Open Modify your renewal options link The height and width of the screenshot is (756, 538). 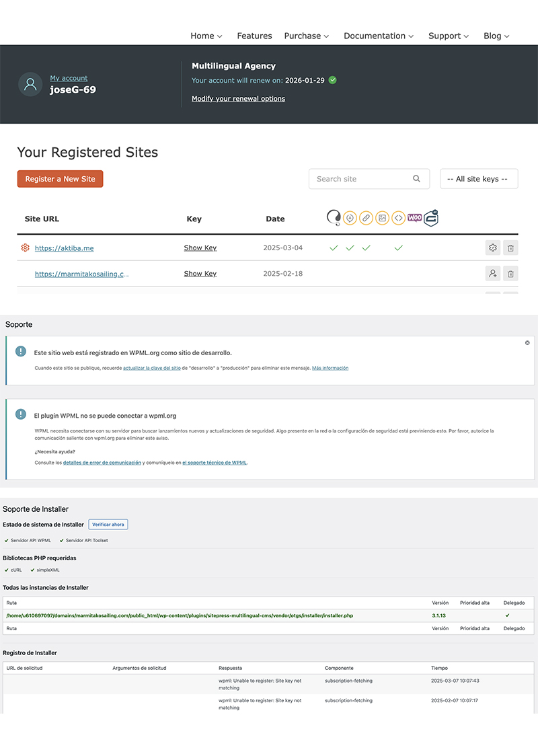[x=238, y=98]
